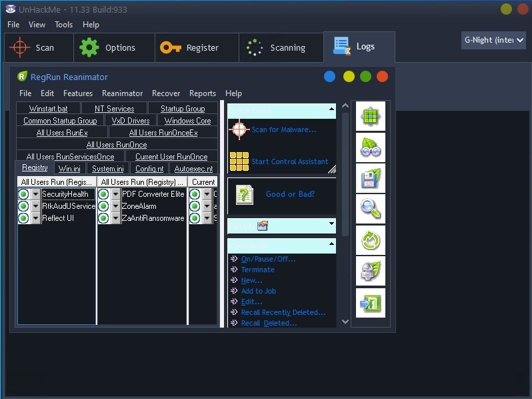
Task: Collapse the Commands panel header arrow
Action: tap(331, 244)
